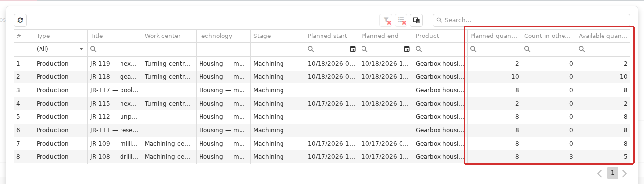Select the JR-112 title cell

[x=115, y=117]
